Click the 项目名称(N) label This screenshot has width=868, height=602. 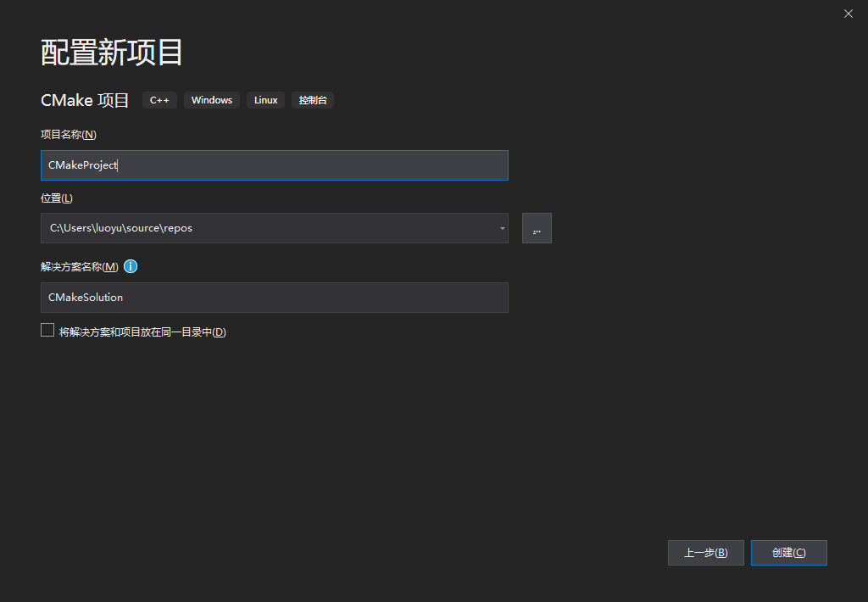tap(69, 135)
